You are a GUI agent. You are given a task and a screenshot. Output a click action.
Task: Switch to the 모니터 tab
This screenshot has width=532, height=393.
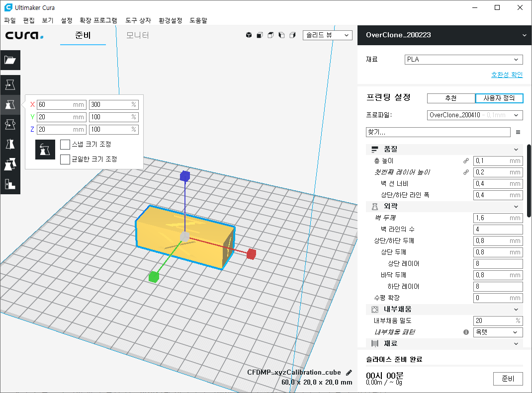(138, 35)
